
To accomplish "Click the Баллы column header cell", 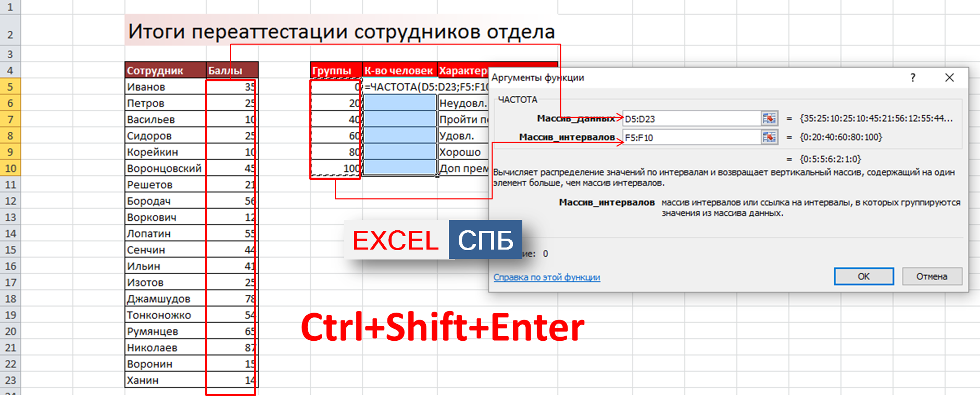I will pyautogui.click(x=232, y=70).
